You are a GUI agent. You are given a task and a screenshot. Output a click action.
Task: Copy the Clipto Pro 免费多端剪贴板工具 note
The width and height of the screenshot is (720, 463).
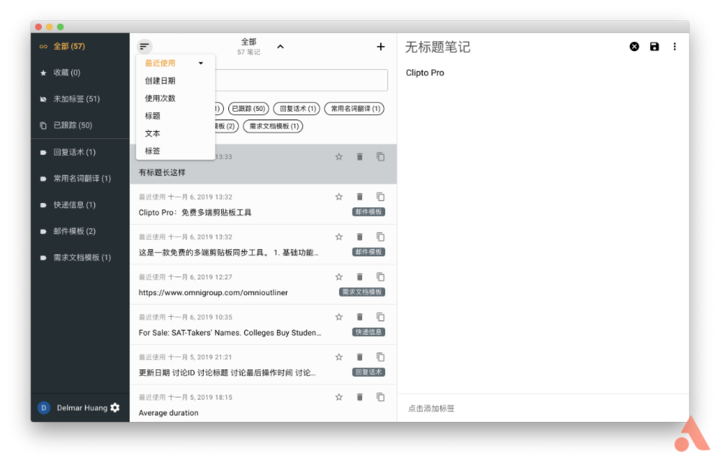(381, 197)
